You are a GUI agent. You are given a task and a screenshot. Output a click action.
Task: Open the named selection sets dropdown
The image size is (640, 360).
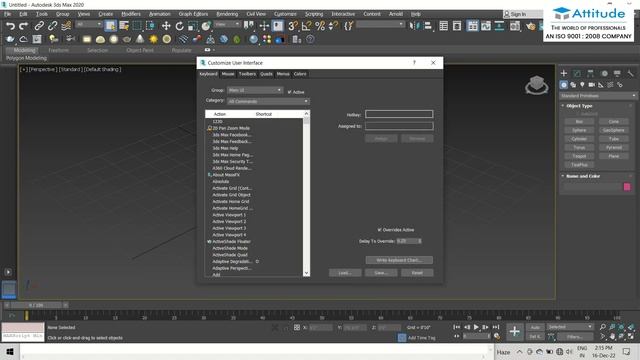380,24
